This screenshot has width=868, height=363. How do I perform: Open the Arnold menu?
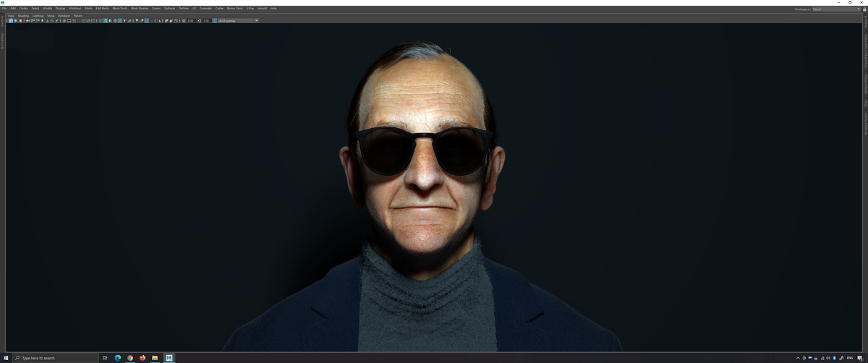click(262, 8)
